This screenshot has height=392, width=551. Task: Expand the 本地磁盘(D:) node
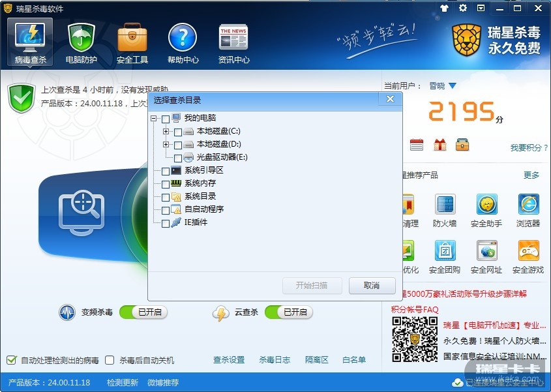166,145
